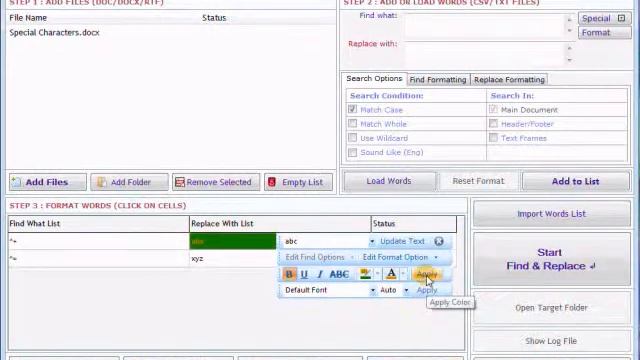Screen dimensions: 640x360
Task: Toggle Italic formatting icon
Action: 320,274
